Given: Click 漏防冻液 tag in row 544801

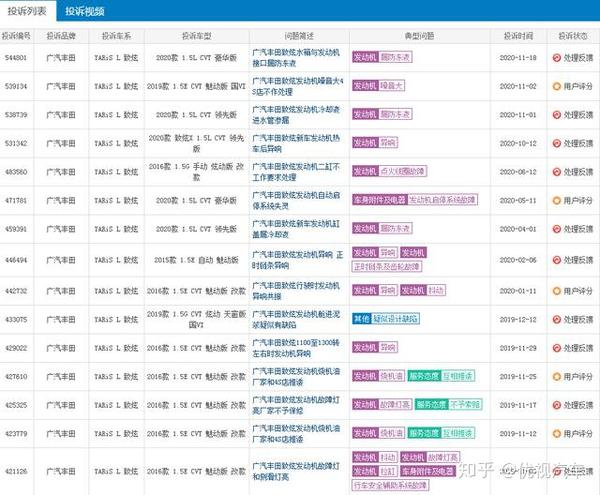Looking at the screenshot, I should pyautogui.click(x=395, y=57).
